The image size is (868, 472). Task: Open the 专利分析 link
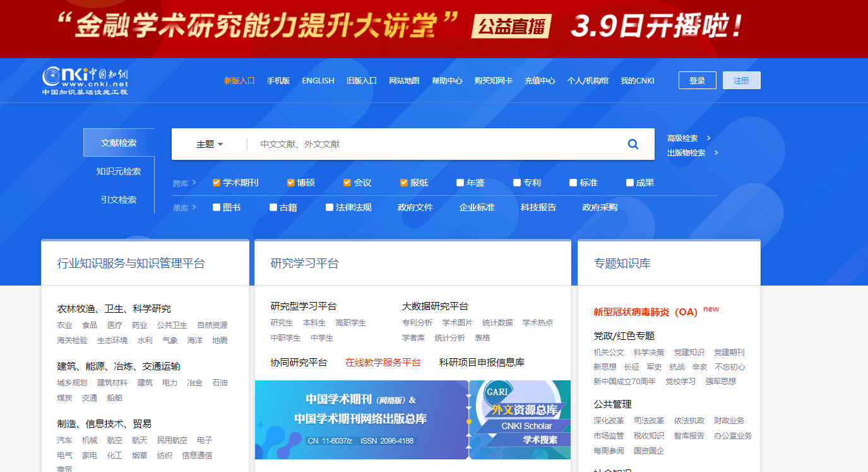[x=417, y=322]
